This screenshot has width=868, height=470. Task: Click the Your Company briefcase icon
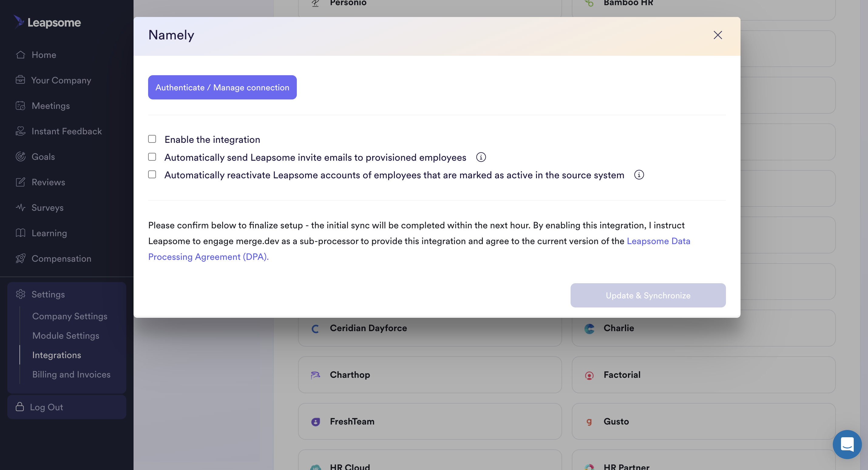(20, 80)
